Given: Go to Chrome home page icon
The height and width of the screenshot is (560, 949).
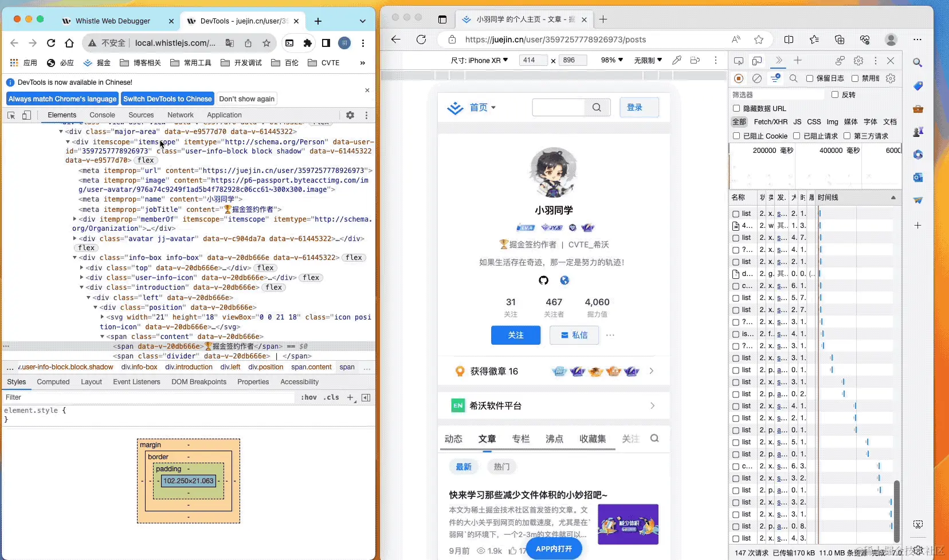Looking at the screenshot, I should coord(69,43).
